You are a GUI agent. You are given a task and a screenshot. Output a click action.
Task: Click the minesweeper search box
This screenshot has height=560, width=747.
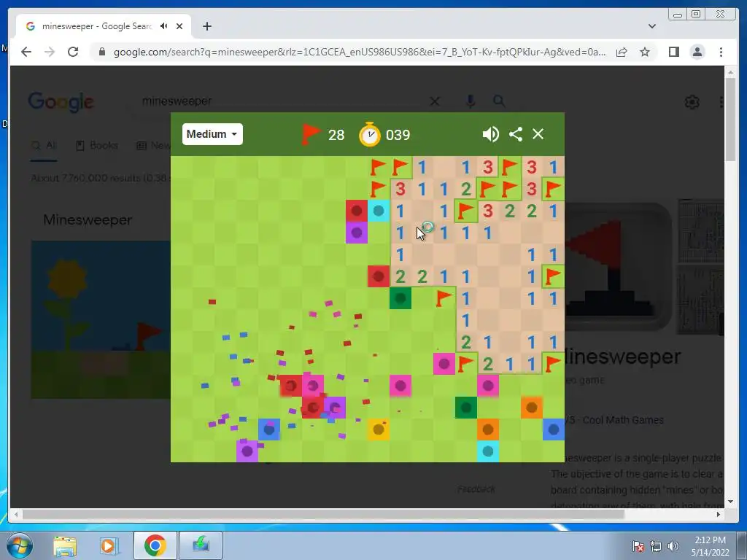pyautogui.click(x=281, y=101)
